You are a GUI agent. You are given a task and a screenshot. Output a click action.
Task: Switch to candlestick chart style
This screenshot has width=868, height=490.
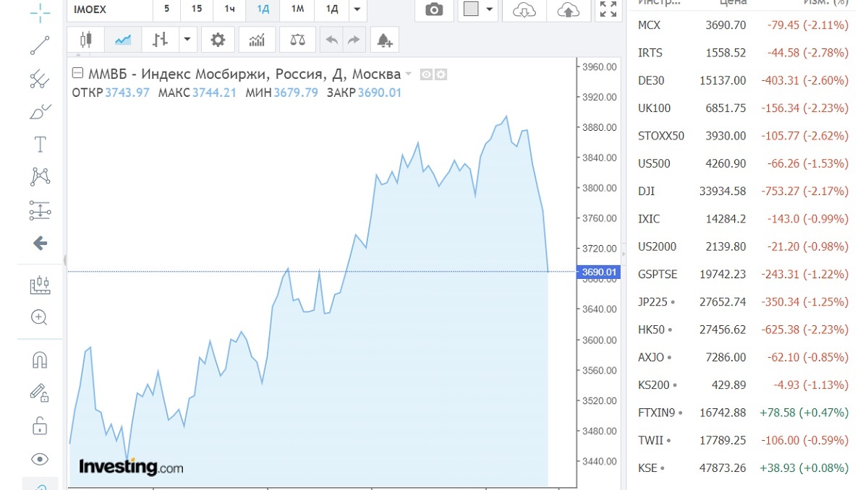click(x=86, y=40)
